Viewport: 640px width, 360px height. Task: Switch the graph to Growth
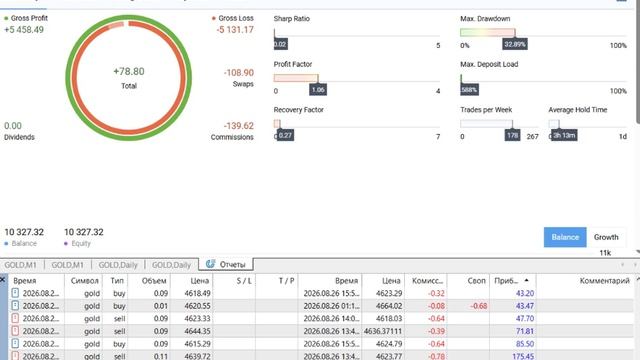606,237
